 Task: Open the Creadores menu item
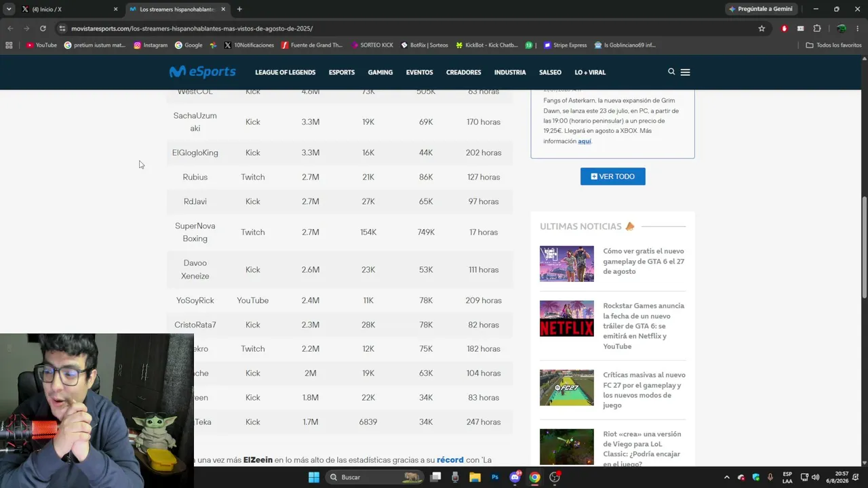[464, 73]
